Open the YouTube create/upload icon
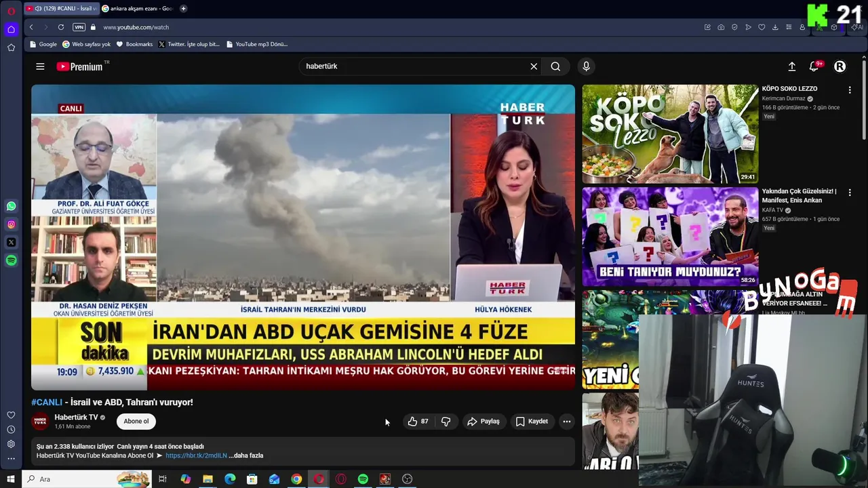The height and width of the screenshot is (488, 868). click(x=791, y=66)
